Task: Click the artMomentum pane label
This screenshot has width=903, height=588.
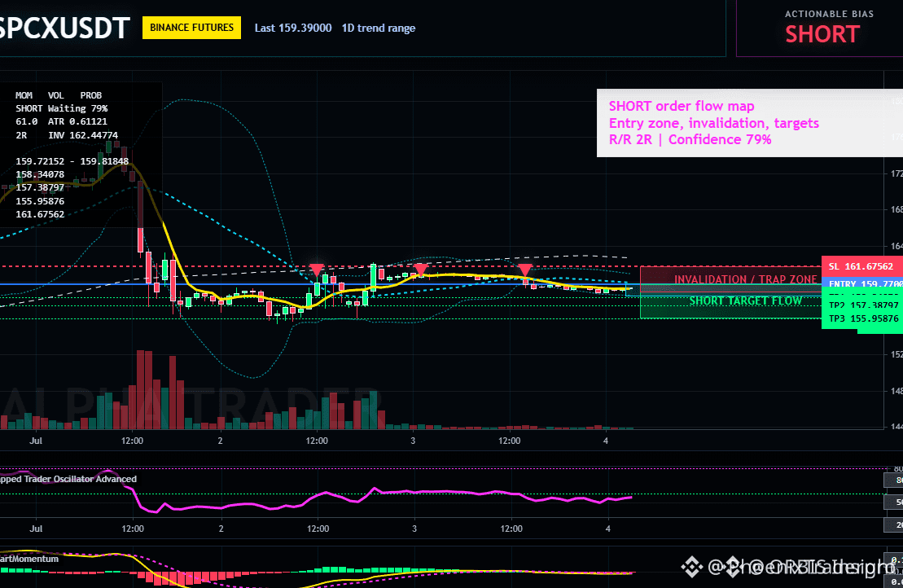Action: click(29, 559)
